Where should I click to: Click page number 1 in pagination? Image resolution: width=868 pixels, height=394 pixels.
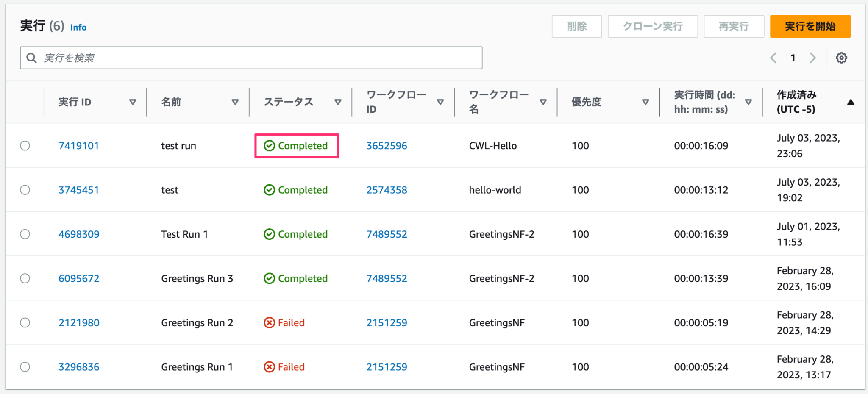click(793, 58)
